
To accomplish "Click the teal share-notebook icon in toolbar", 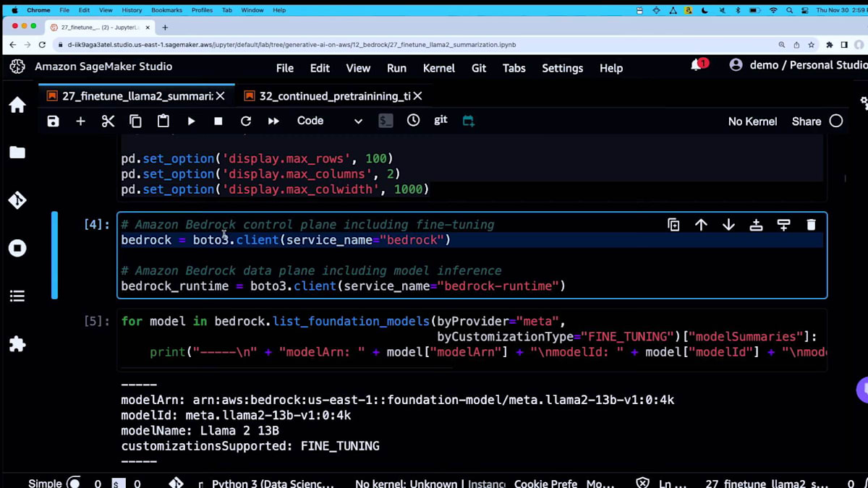I will 469,121.
